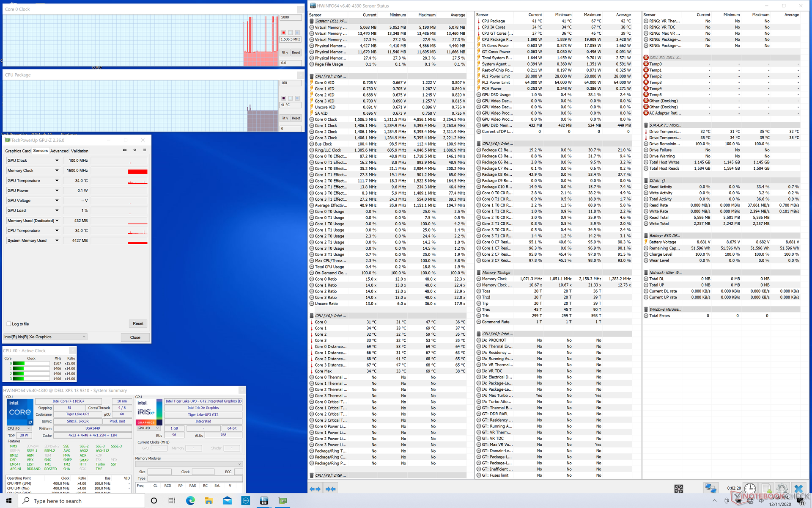Show hidden tray icons chevron

[x=715, y=501]
